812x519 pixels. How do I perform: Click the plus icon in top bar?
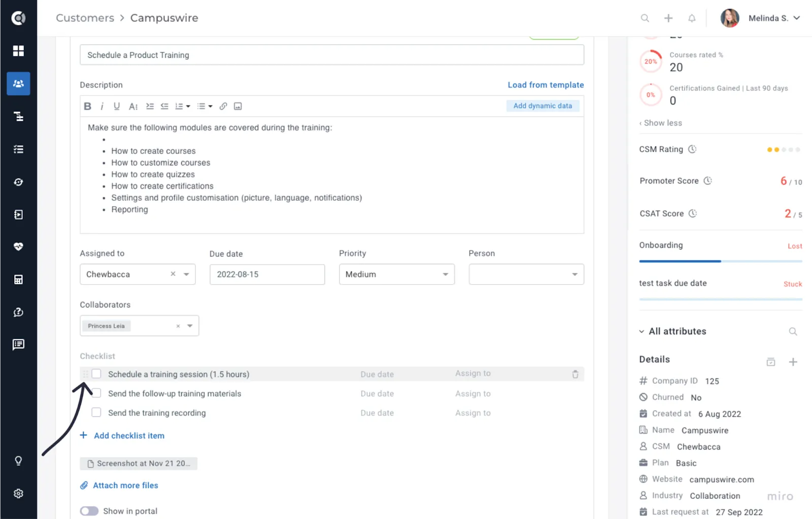pyautogui.click(x=668, y=18)
